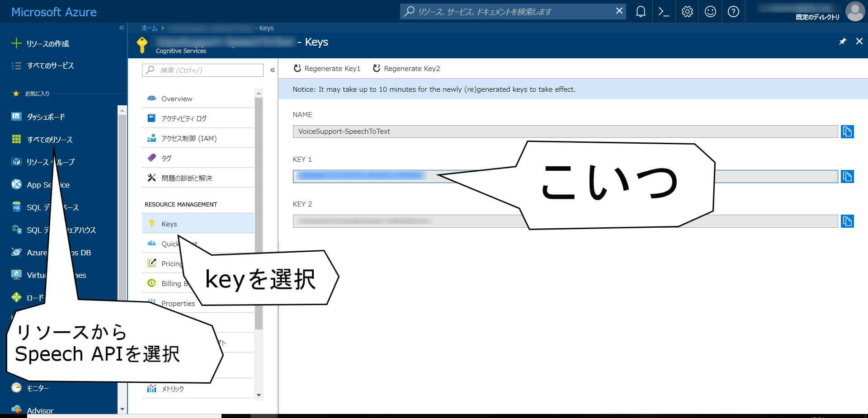The width and height of the screenshot is (868, 418).
Task: Click the Pricing tier icon
Action: click(x=151, y=263)
